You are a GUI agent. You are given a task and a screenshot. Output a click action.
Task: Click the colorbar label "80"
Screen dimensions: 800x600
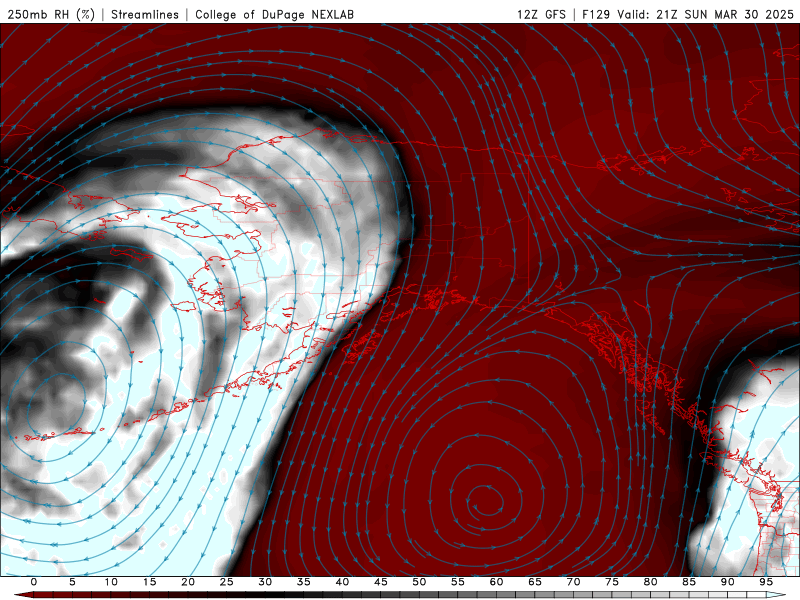pos(651,582)
